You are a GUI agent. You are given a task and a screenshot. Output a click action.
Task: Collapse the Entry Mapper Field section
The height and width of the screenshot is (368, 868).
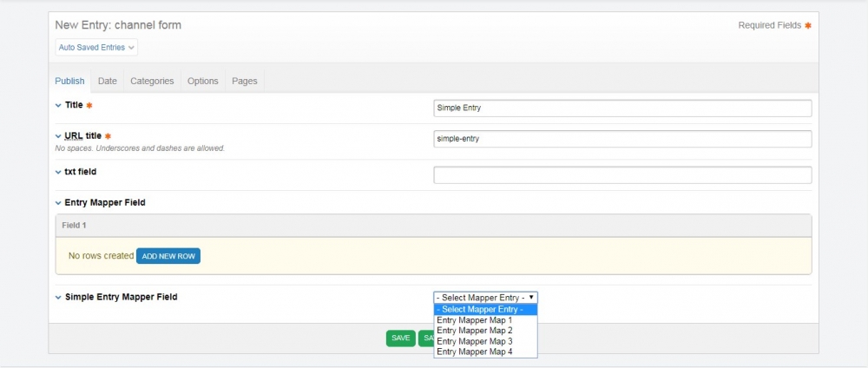pos(58,203)
